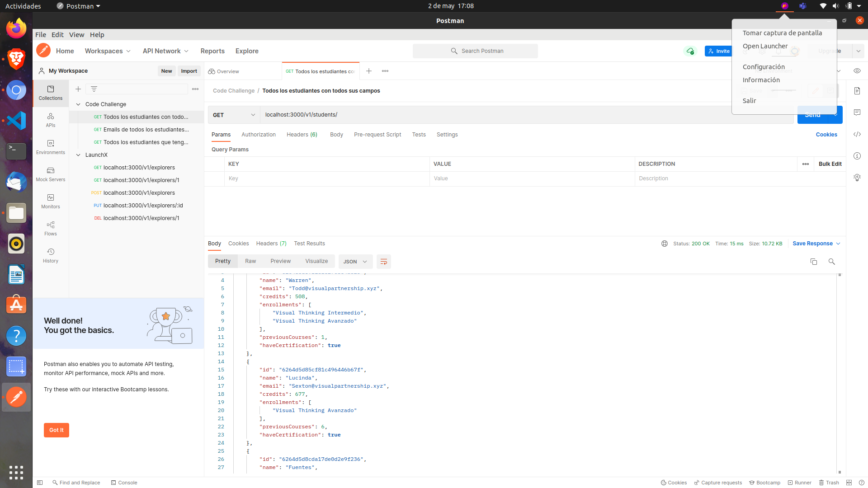Click the filter icon in Collections header

[x=94, y=89]
